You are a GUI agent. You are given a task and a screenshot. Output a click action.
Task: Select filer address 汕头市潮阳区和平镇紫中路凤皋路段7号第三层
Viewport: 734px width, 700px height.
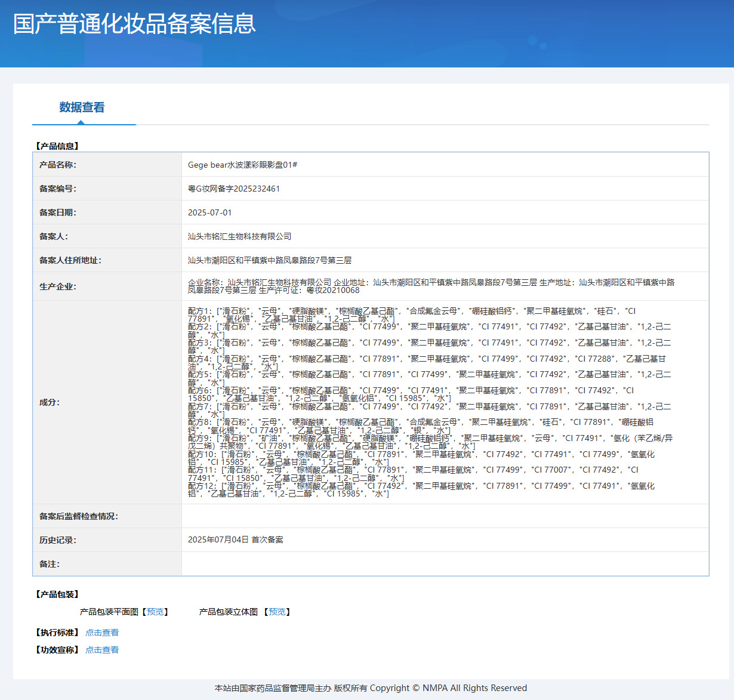(270, 260)
